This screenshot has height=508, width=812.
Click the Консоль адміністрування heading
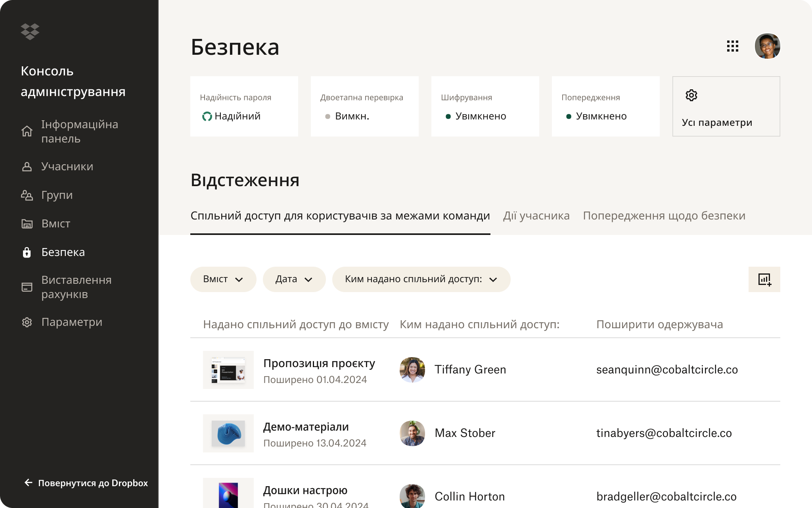coord(73,81)
